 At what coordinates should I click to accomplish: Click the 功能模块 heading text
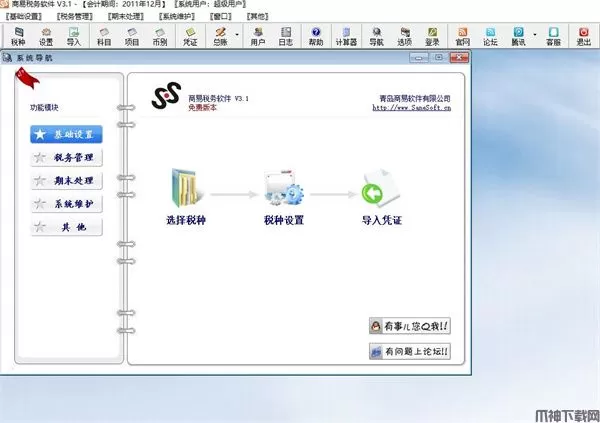[x=44, y=108]
